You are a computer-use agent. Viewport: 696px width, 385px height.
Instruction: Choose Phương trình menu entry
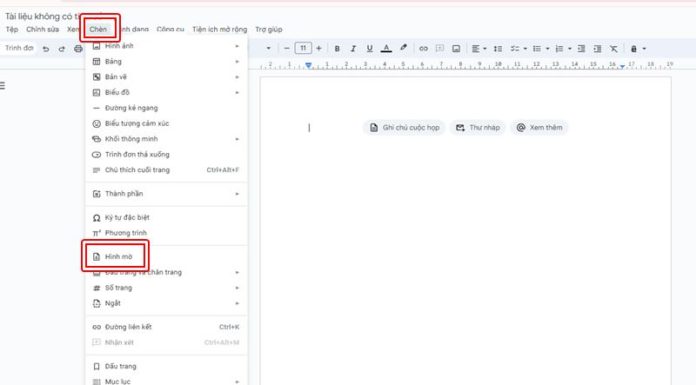[166, 233]
